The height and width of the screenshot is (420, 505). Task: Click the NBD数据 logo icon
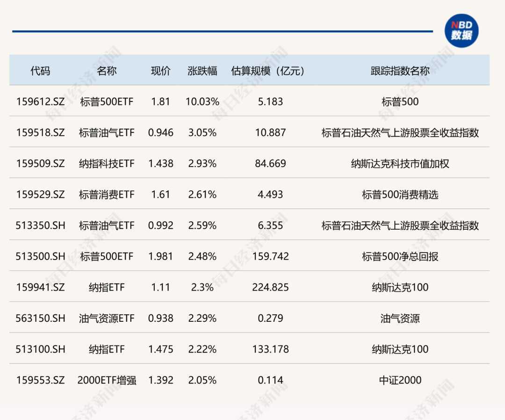pos(461,30)
